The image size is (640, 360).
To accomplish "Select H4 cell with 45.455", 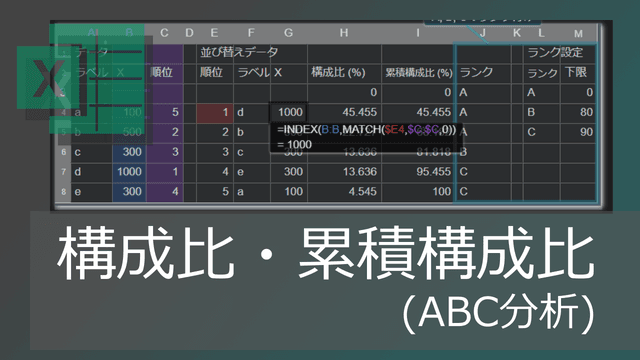I will pos(344,113).
